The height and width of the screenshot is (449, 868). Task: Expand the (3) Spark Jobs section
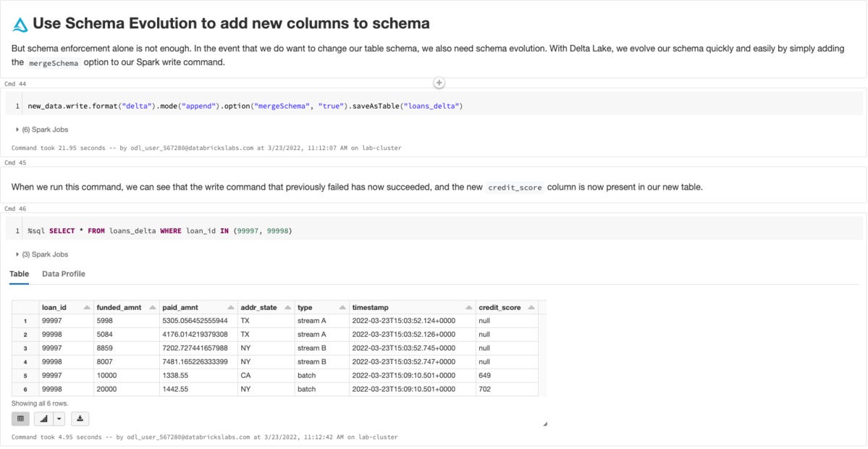point(42,254)
